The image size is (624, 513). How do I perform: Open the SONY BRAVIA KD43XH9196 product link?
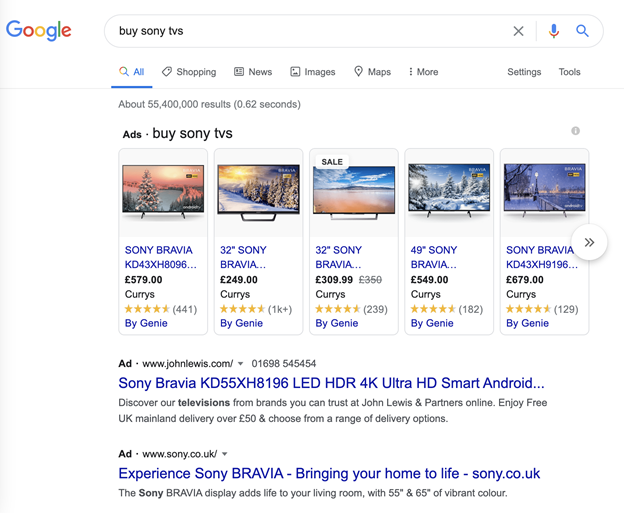point(542,257)
